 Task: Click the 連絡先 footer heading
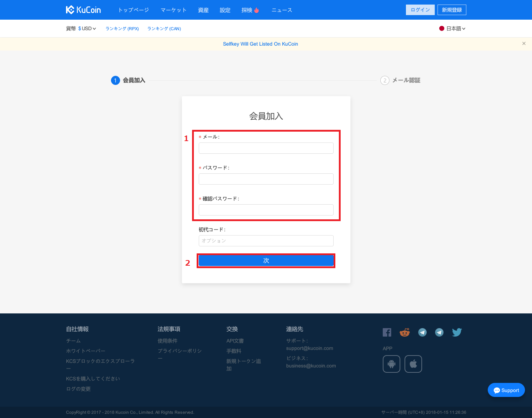click(x=295, y=329)
